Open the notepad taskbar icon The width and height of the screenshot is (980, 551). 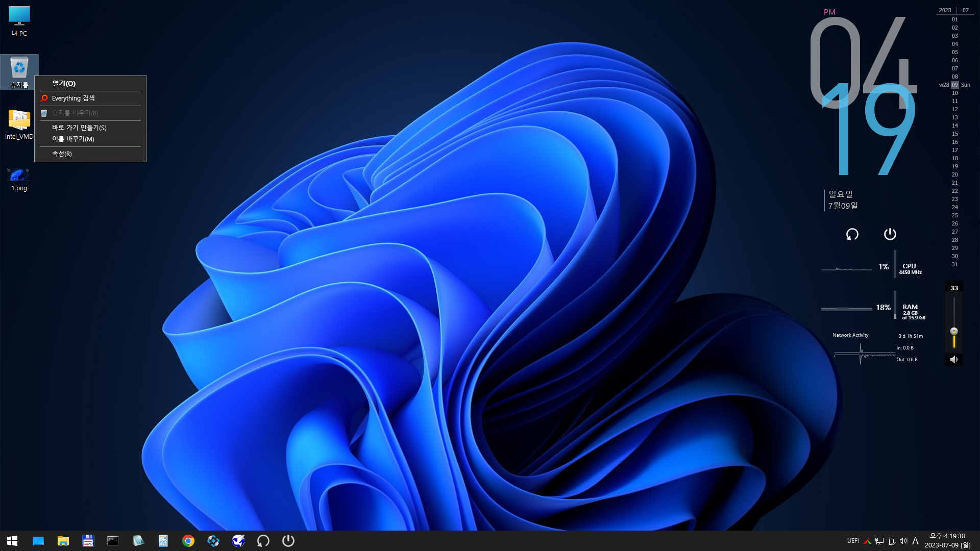tap(138, 541)
